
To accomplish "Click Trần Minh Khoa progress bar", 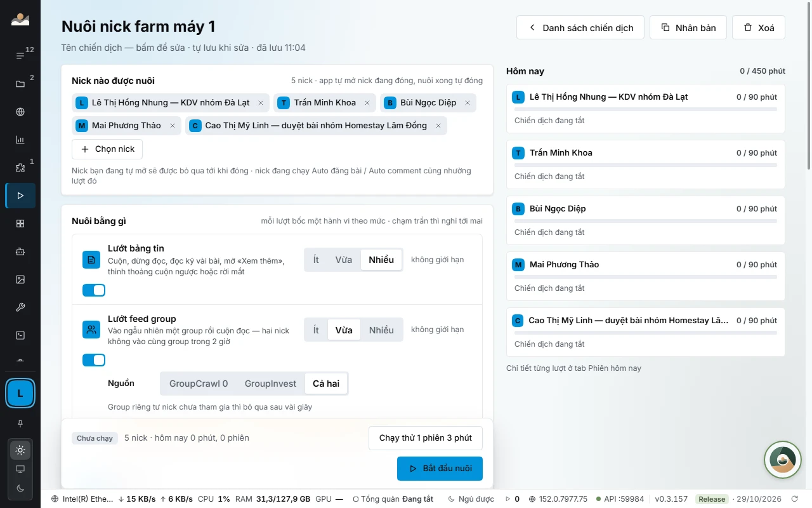I will [x=646, y=165].
